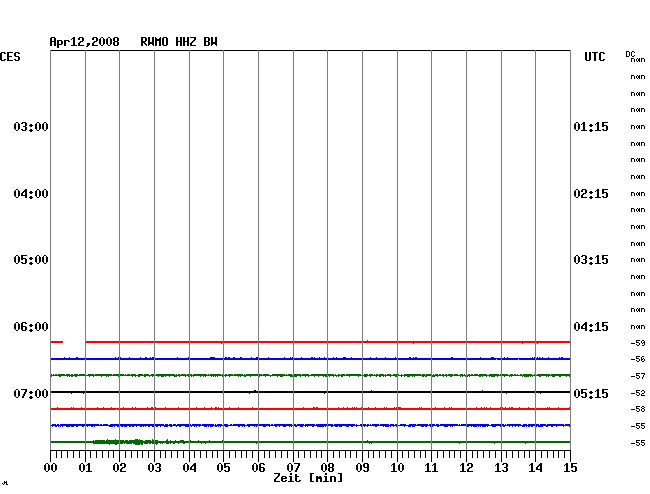Click the DC value -57
Viewport: 650px width, 494px height.
[x=638, y=376]
